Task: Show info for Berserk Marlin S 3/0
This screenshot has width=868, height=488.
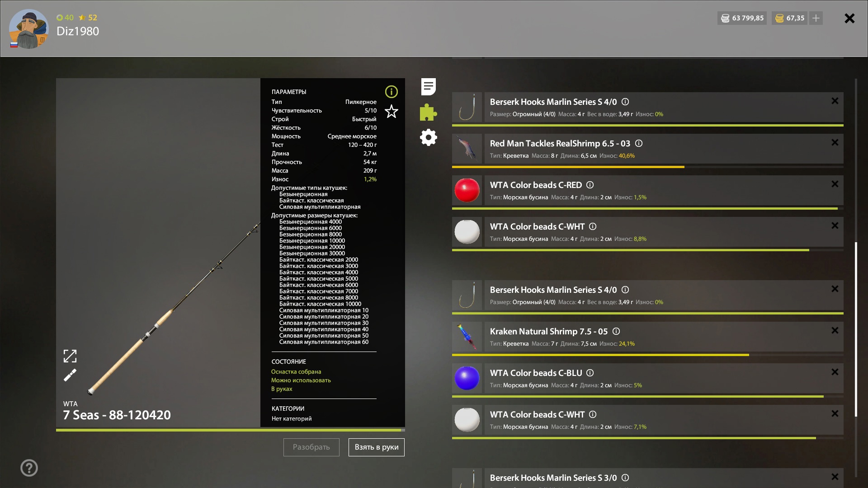Action: pyautogui.click(x=625, y=478)
